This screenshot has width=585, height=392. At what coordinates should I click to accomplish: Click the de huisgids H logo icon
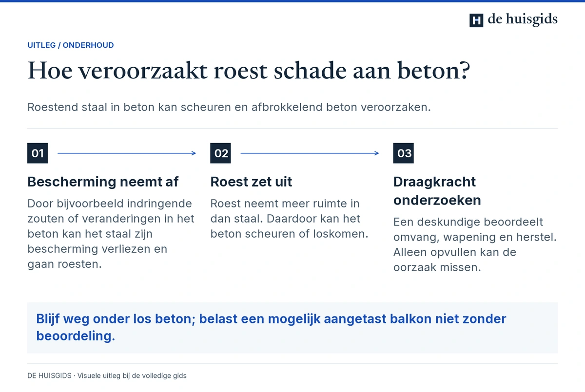[476, 20]
